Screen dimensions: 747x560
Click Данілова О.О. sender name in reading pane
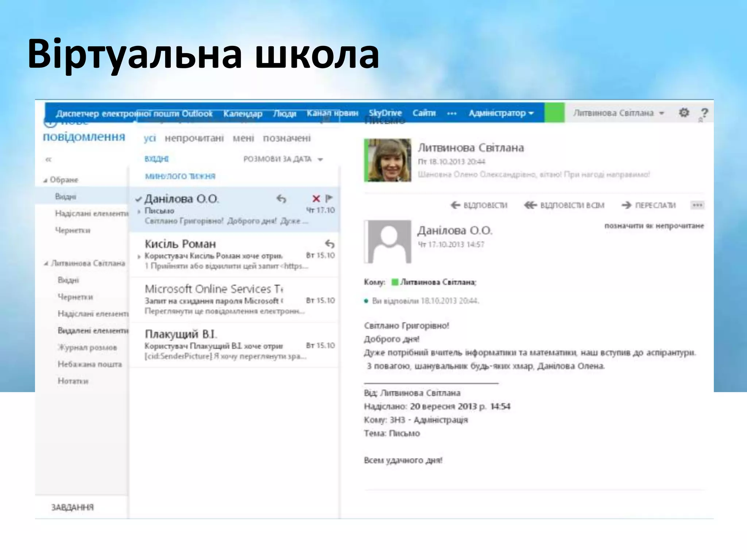click(x=455, y=230)
